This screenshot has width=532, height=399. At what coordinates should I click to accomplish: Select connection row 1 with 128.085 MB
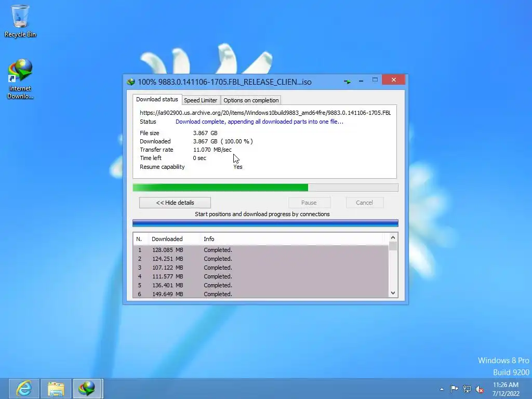coord(261,250)
